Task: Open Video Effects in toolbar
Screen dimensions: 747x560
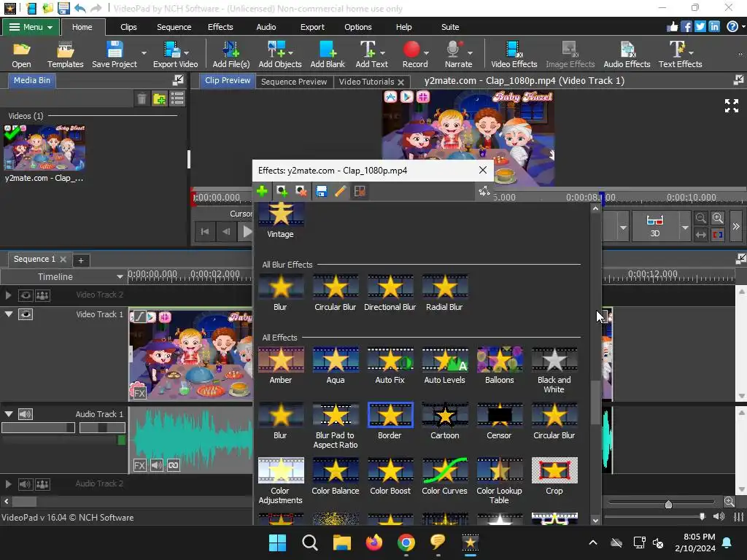Action: click(514, 54)
